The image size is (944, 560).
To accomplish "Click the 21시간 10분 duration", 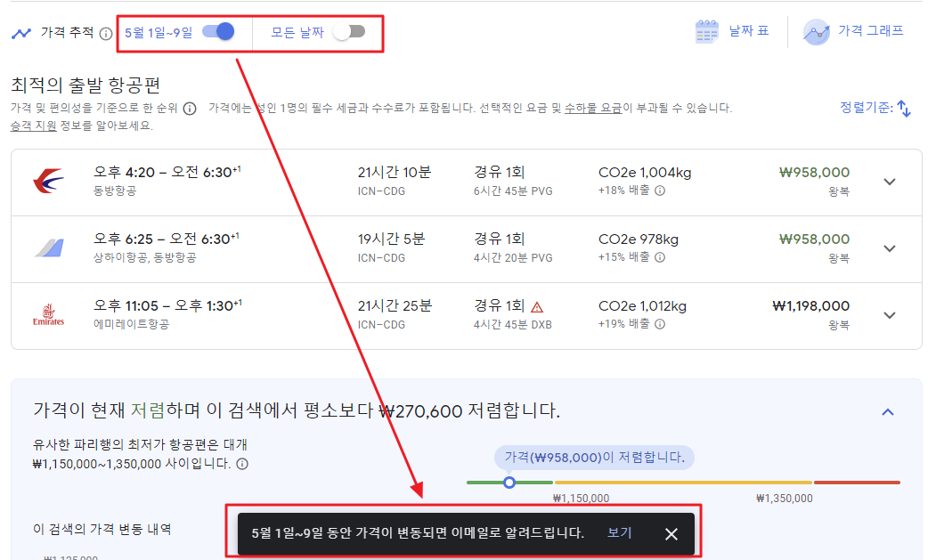I will pyautogui.click(x=395, y=172).
